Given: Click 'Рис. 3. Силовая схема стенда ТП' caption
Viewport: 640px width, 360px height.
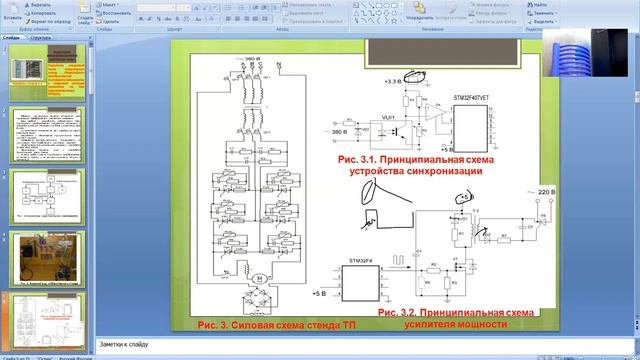Looking at the screenshot, I should [277, 325].
